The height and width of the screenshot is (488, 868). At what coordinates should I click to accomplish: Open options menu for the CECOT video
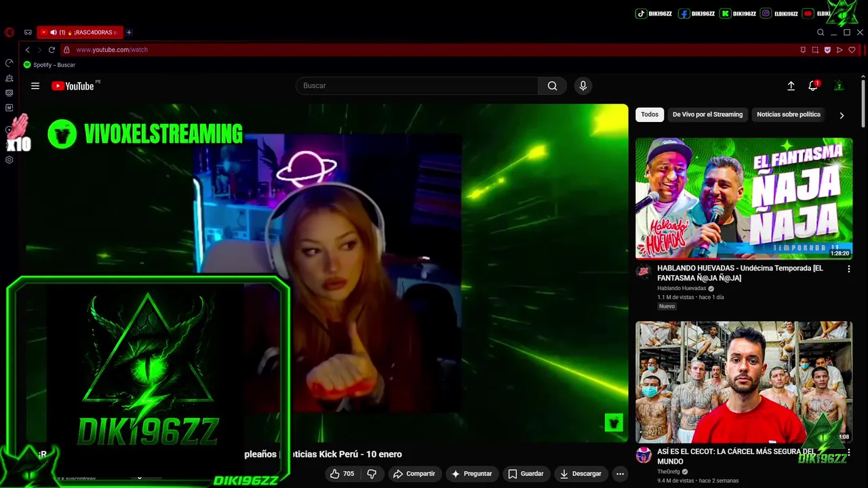coord(848,452)
